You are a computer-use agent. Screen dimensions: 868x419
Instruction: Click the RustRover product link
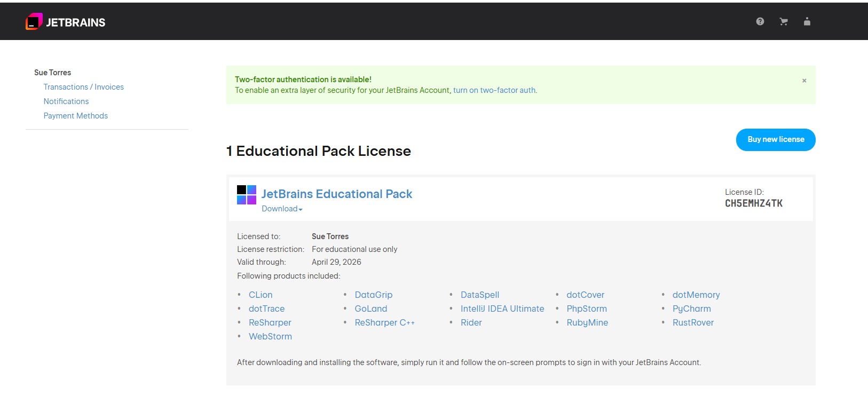coord(693,322)
